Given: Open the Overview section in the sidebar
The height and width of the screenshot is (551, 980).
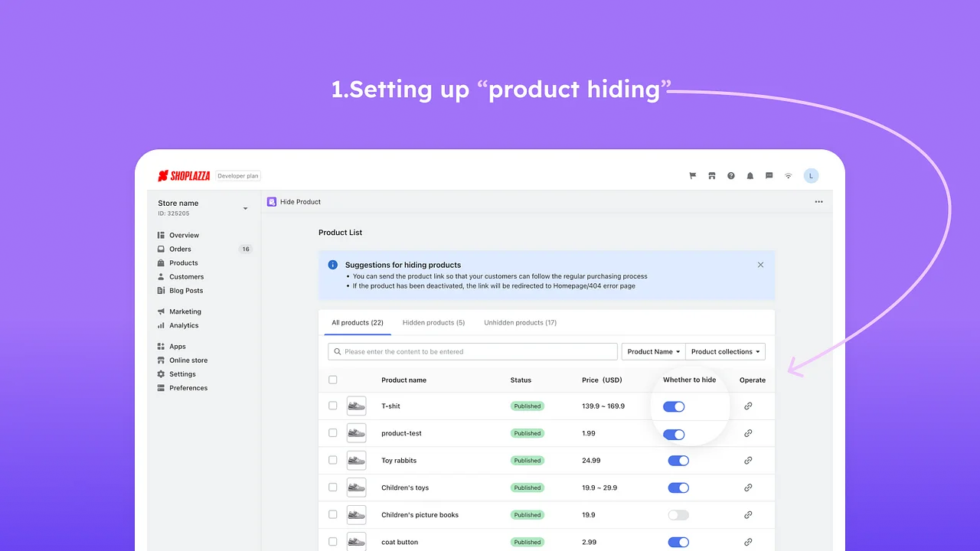Looking at the screenshot, I should [x=184, y=235].
